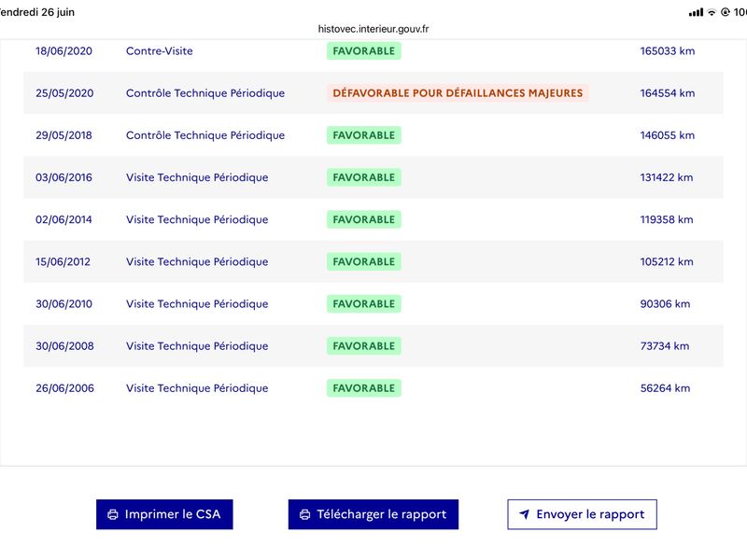Image resolution: width=747 pixels, height=560 pixels.
Task: Click the printer icon in Imprimer le CSA
Action: 113,514
